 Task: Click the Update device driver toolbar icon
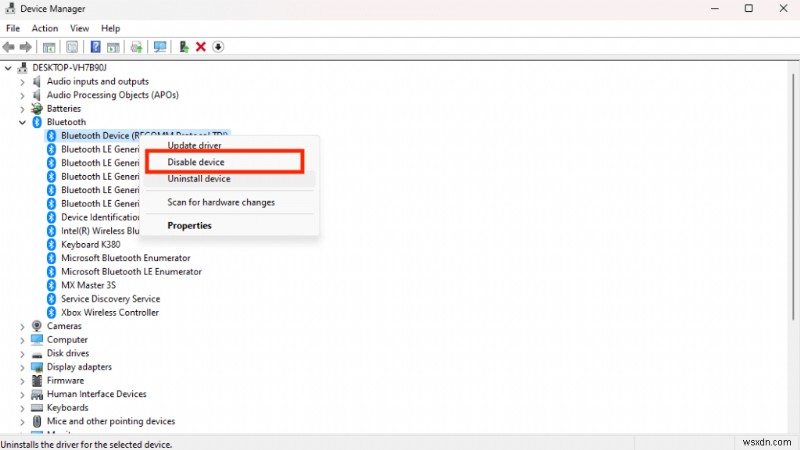point(136,47)
